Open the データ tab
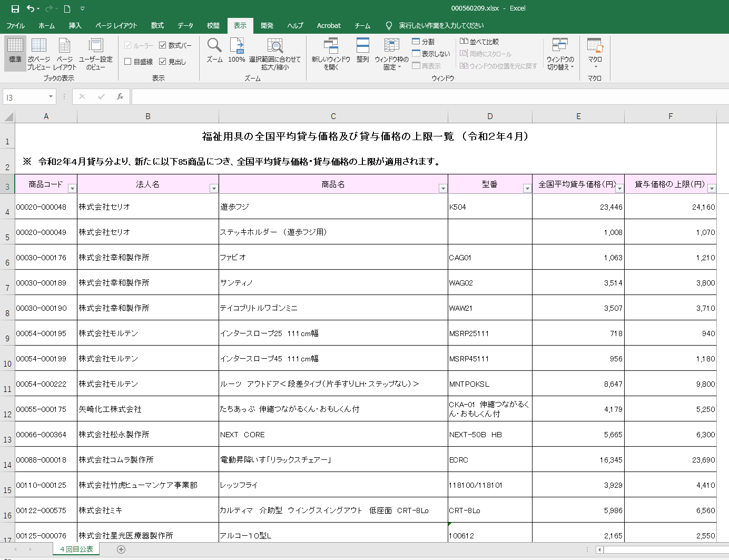The height and width of the screenshot is (560, 729). (185, 26)
